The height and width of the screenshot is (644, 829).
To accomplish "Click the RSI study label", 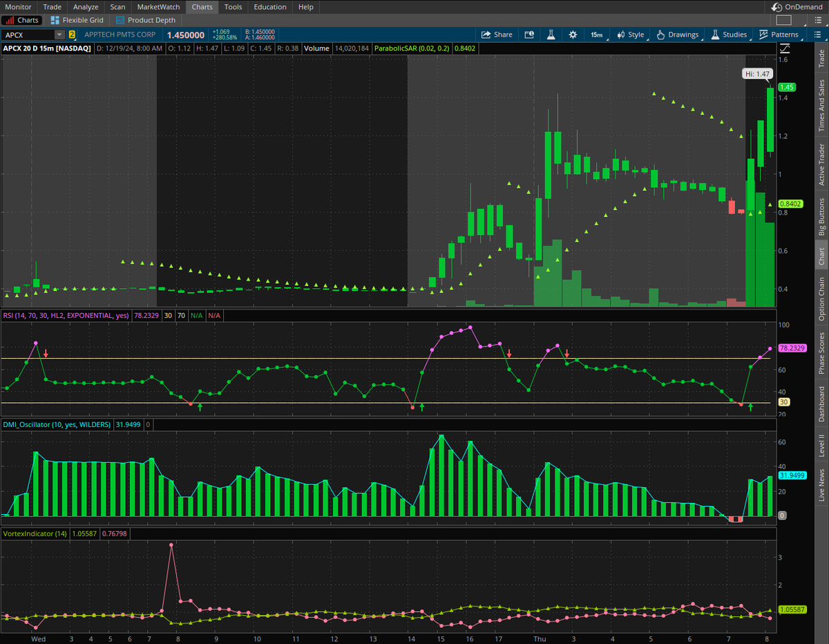I will (x=65, y=315).
